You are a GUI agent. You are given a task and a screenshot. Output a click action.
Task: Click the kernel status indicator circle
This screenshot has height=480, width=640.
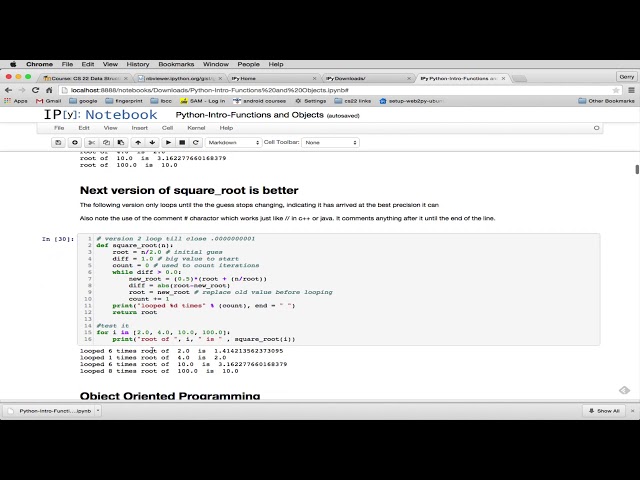pyautogui.click(x=596, y=128)
